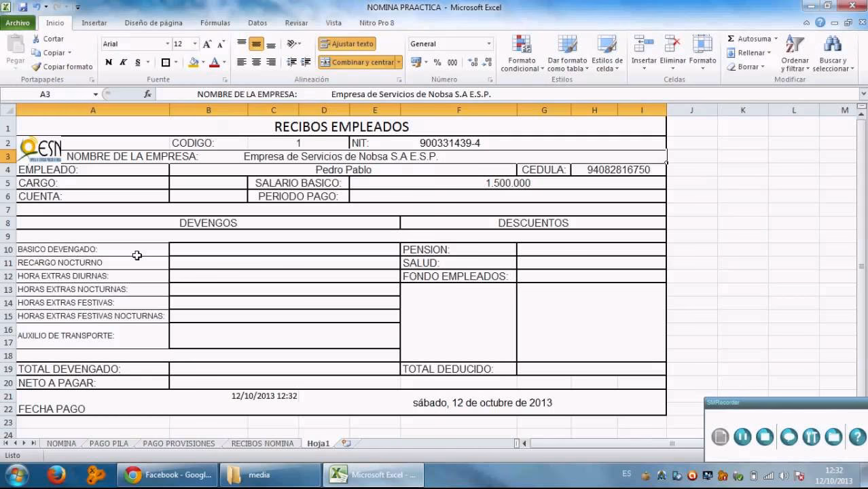This screenshot has height=489, width=868.
Task: Click the insert new worksheet tab icon
Action: click(x=346, y=443)
